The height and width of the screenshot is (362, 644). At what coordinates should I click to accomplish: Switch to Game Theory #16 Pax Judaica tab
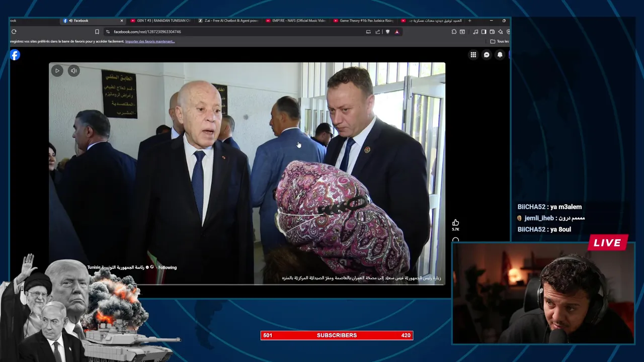click(x=363, y=21)
